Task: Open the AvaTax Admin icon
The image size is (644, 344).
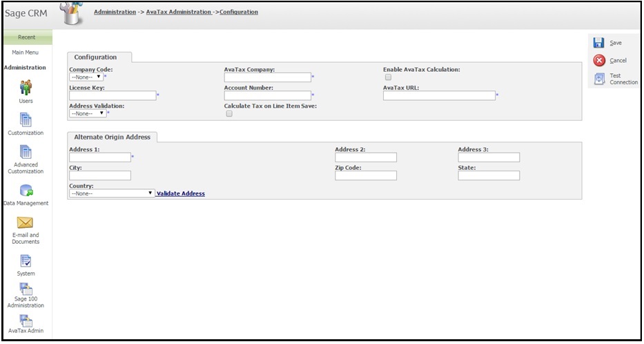Action: (x=26, y=321)
